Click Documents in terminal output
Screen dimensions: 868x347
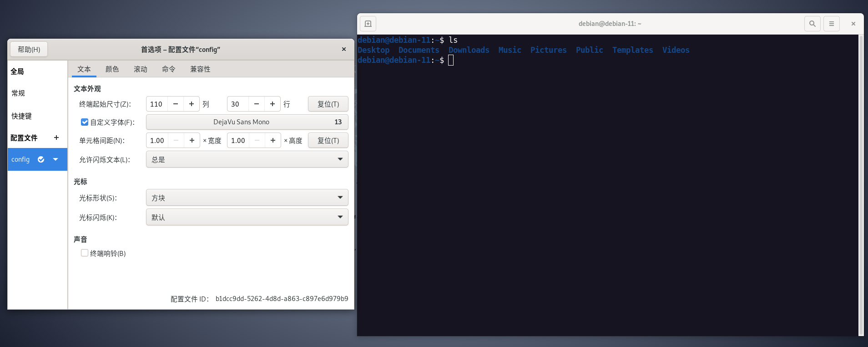419,50
